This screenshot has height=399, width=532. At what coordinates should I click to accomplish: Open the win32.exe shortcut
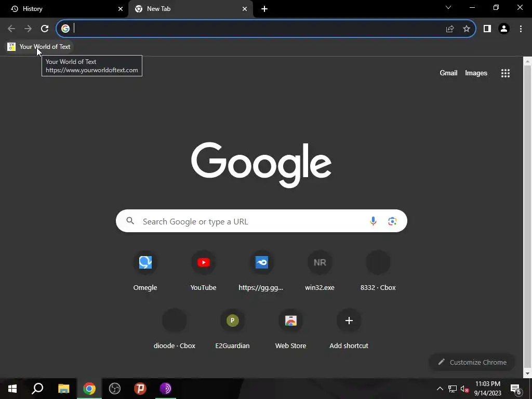[320, 271]
